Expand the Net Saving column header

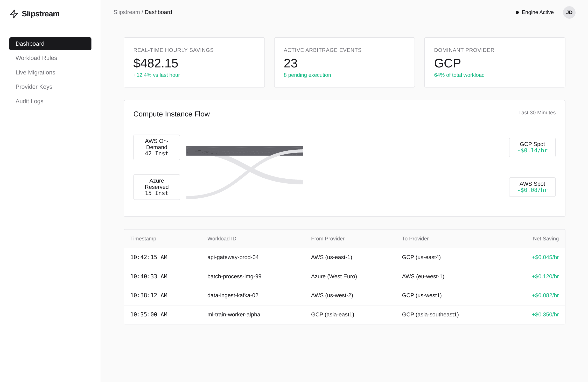(545, 239)
